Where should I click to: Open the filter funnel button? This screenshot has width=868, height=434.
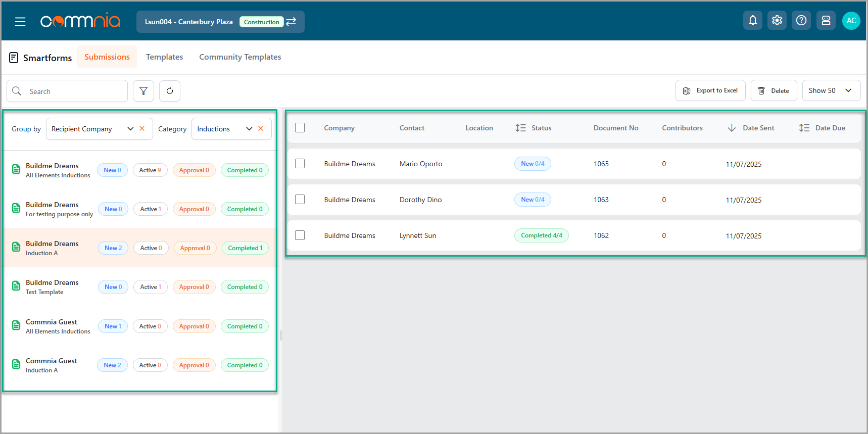[x=143, y=91]
